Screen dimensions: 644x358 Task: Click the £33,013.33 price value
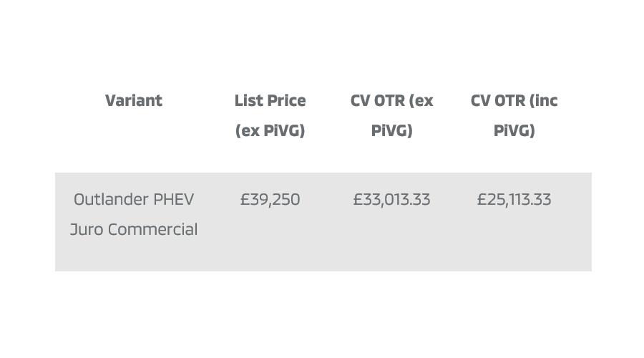(391, 200)
